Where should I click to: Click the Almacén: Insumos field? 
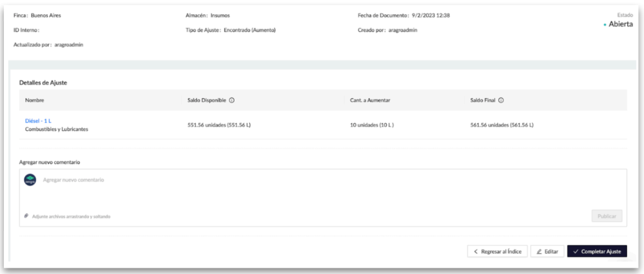tap(208, 16)
